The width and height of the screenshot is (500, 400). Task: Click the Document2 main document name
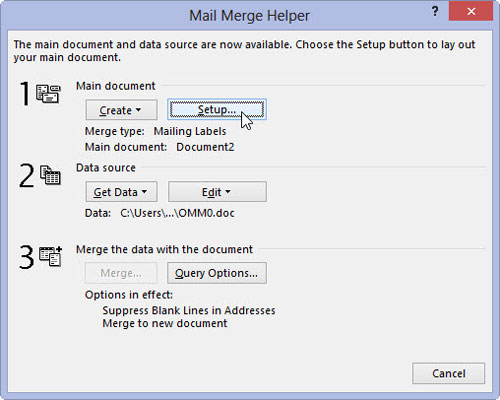click(205, 147)
